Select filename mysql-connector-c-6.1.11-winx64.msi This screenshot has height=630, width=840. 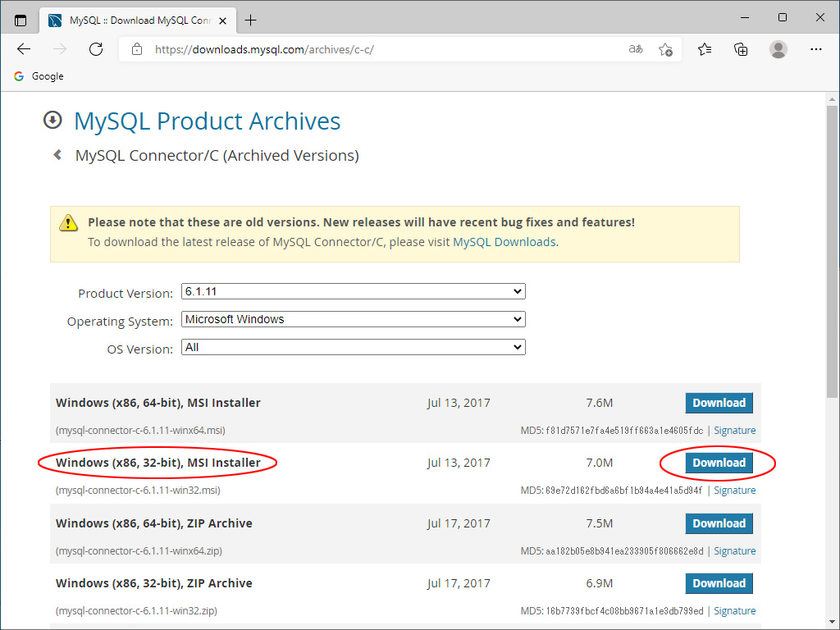tap(140, 430)
